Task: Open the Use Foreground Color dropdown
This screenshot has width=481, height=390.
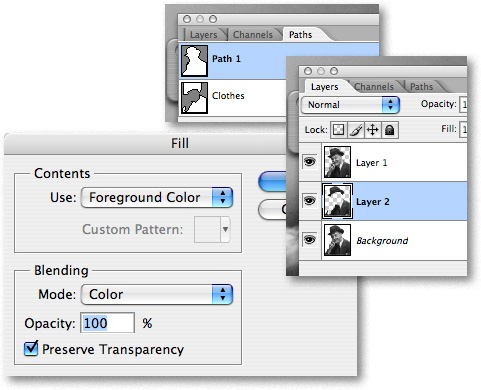Action: pyautogui.click(x=157, y=197)
